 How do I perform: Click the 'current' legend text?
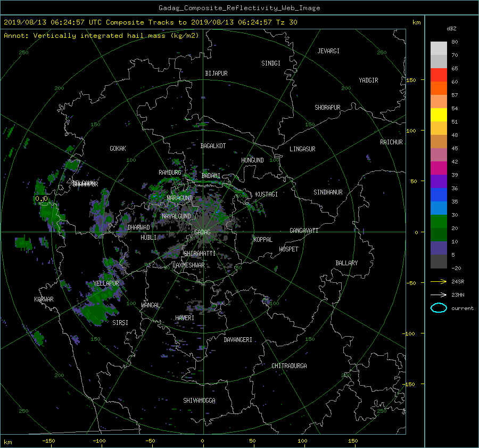[x=463, y=308]
